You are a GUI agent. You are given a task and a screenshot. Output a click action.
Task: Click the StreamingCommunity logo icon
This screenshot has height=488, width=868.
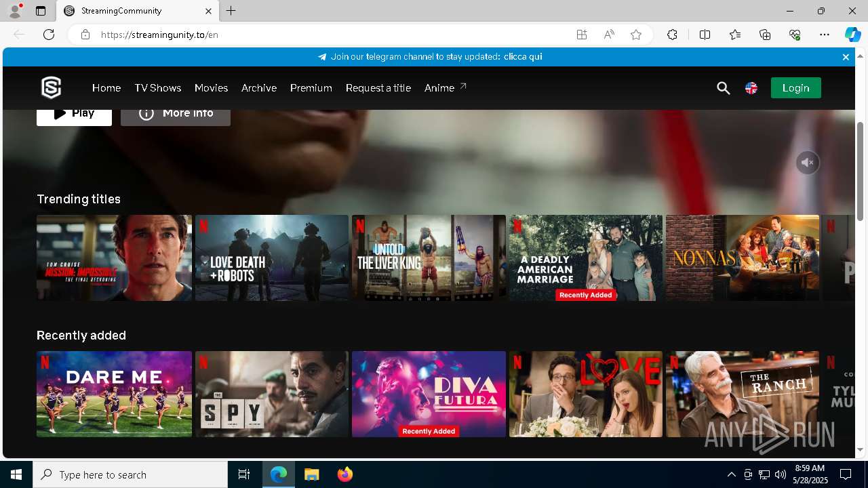click(52, 87)
